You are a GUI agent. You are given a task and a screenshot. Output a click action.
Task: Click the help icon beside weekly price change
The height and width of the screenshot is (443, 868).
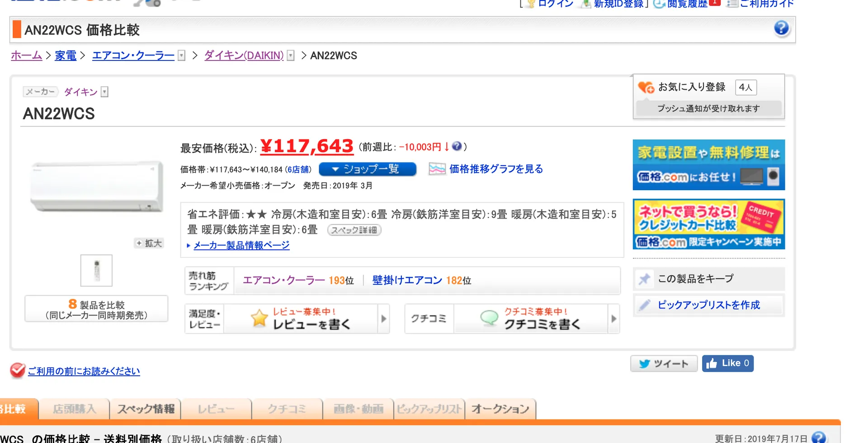[x=457, y=146]
